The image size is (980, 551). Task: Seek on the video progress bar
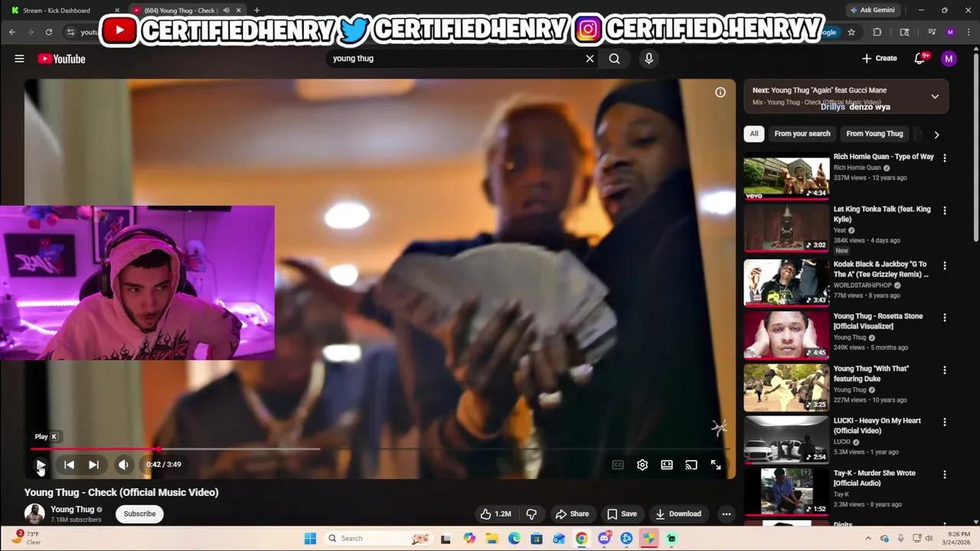coord(380,449)
